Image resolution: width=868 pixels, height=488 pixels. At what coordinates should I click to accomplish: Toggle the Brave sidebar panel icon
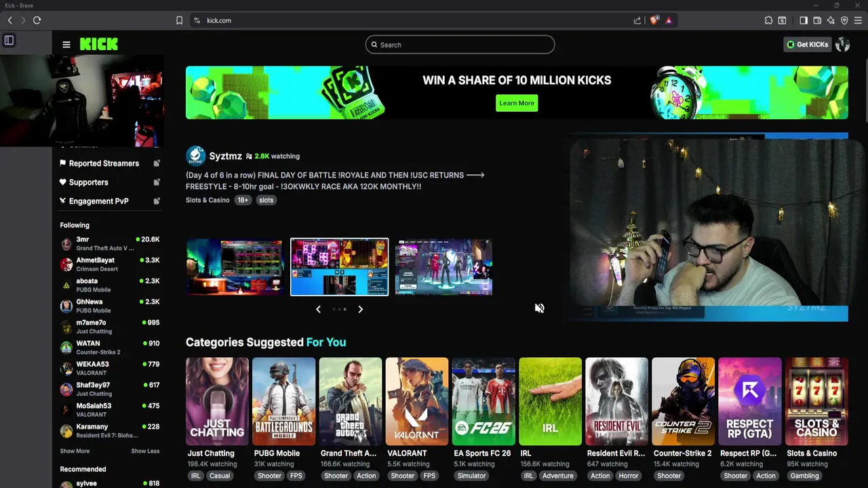pos(804,20)
